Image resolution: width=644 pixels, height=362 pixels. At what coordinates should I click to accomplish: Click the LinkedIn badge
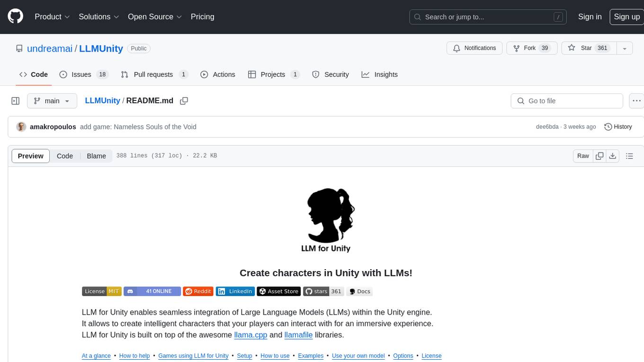coord(235,291)
